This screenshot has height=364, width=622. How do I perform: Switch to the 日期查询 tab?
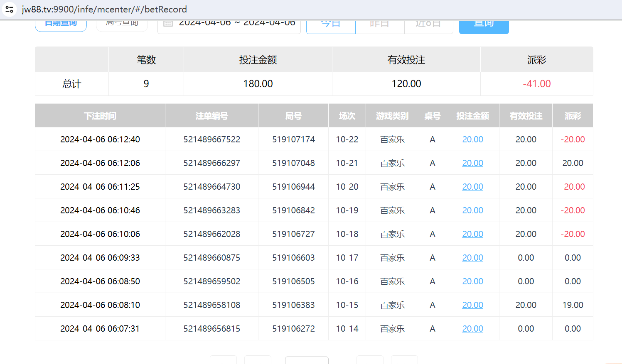pyautogui.click(x=61, y=24)
